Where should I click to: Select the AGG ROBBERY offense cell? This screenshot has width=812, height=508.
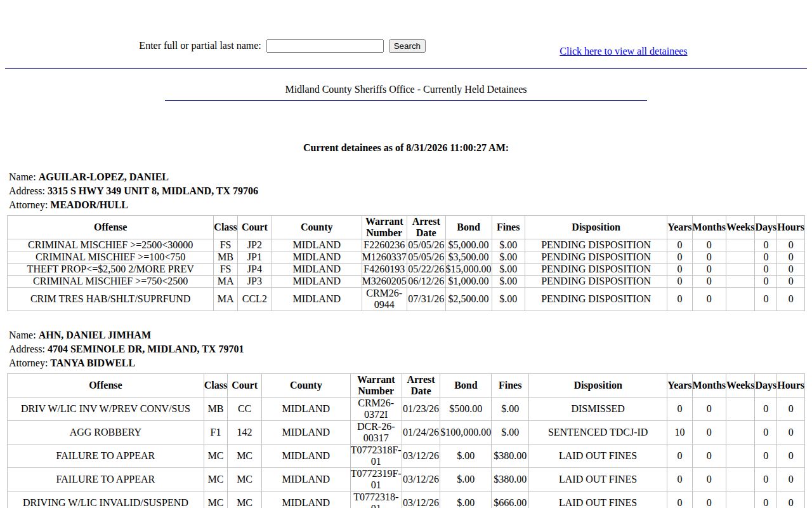(105, 432)
